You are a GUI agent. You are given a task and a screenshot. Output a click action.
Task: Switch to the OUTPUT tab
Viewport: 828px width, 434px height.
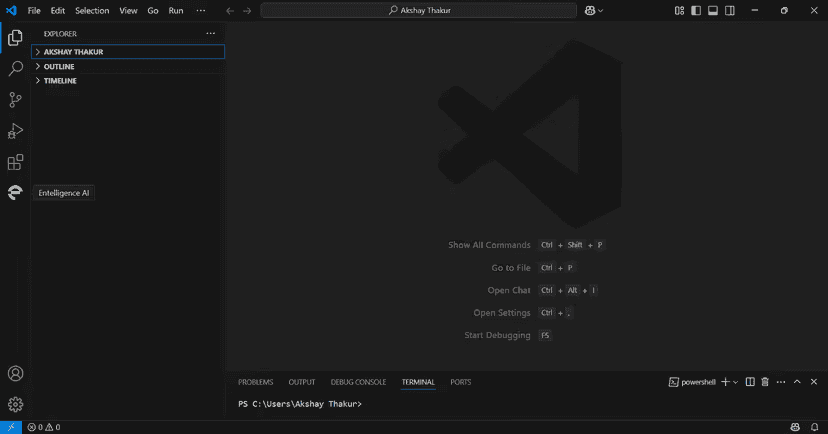302,382
